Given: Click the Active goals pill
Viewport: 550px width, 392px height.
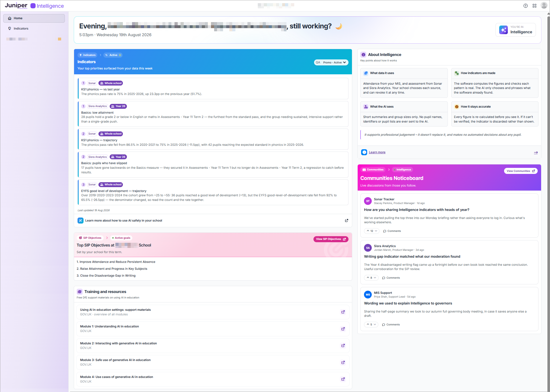Looking at the screenshot, I should coord(121,238).
